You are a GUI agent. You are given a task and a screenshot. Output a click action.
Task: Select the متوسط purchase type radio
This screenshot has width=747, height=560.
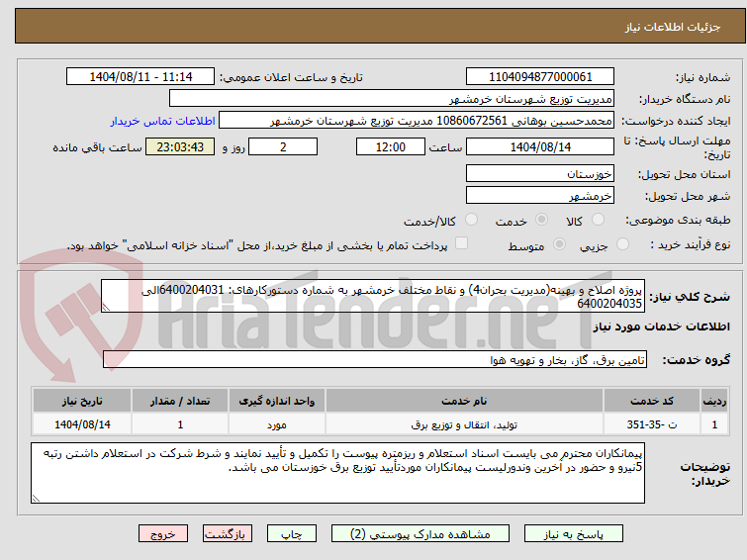(x=559, y=244)
